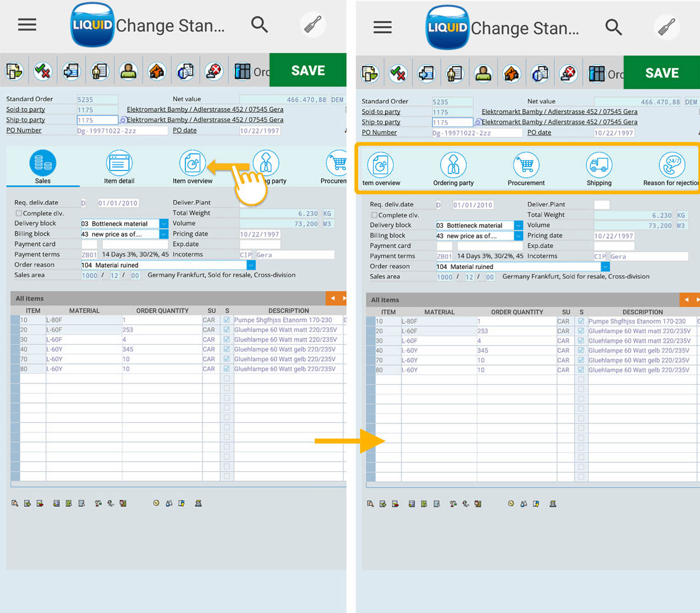Screen dimensions: 700x613
Task: Click Ordering party icon in right screen
Action: (453, 166)
